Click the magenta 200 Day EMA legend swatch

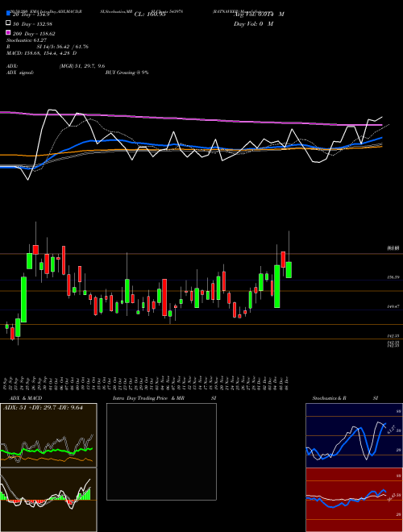[8, 33]
